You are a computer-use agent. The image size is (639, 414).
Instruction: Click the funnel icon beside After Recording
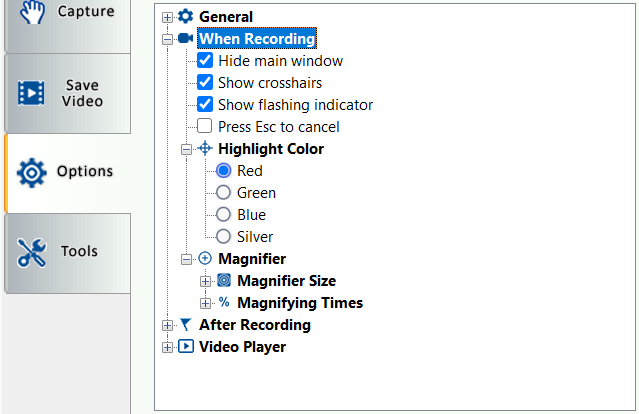(185, 325)
